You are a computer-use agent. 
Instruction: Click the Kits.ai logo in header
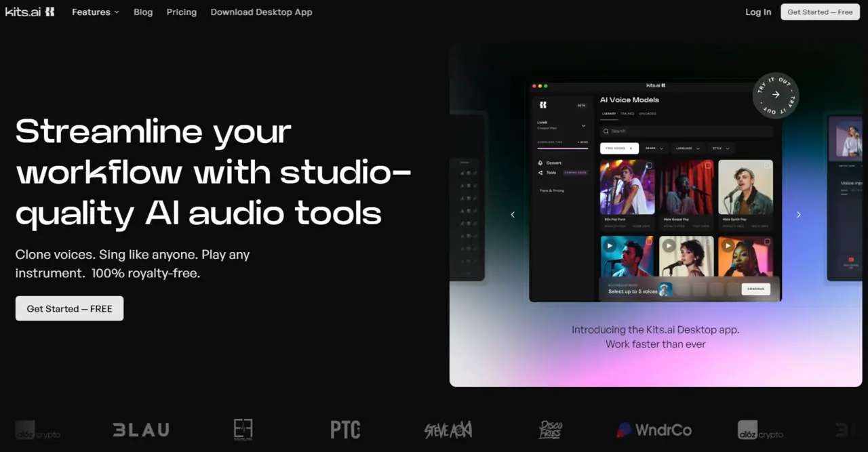(x=30, y=12)
